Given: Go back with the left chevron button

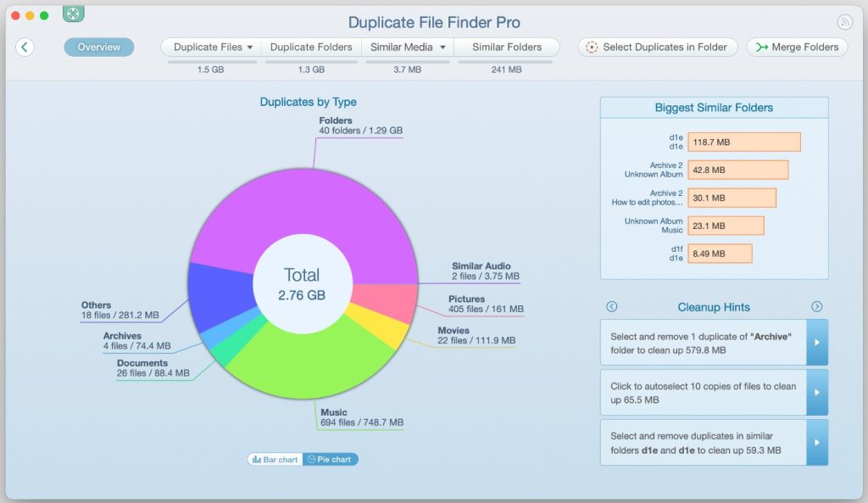Looking at the screenshot, I should [x=25, y=48].
